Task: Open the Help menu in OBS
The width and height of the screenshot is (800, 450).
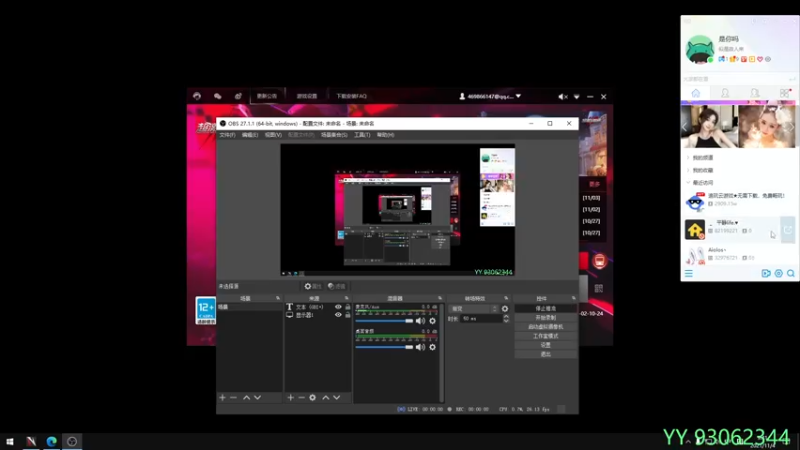Action: click(x=385, y=135)
